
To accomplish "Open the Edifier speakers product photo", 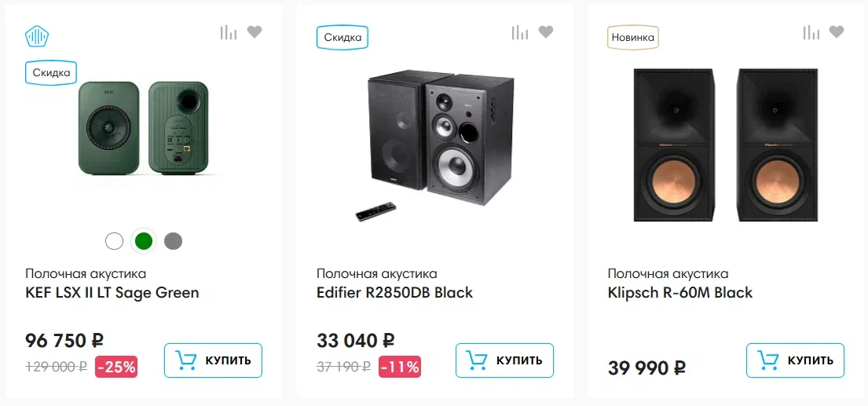I will pos(434,143).
